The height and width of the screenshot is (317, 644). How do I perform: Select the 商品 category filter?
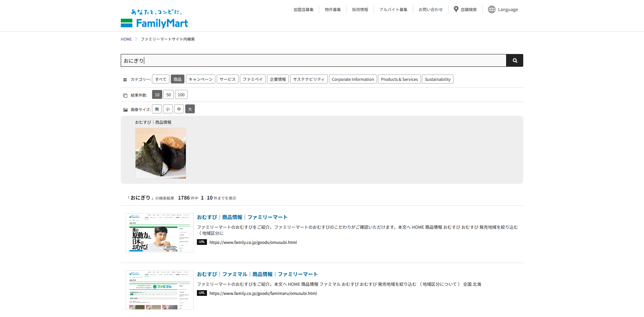[177, 79]
